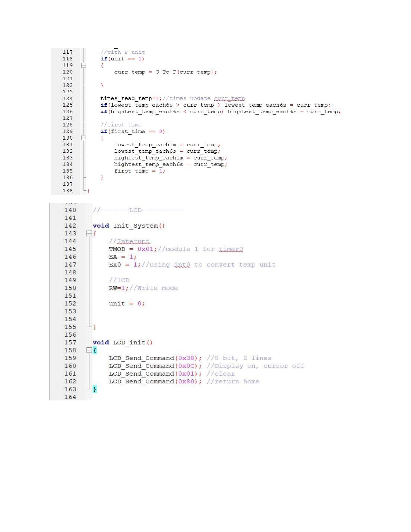Screen dimensions: 411x532
Task: Collapse the Init_System function fold at line 143
Action: (x=89, y=233)
